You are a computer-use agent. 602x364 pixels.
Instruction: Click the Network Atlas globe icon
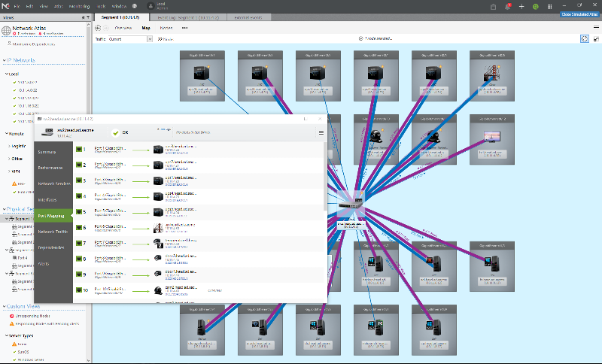point(6,31)
